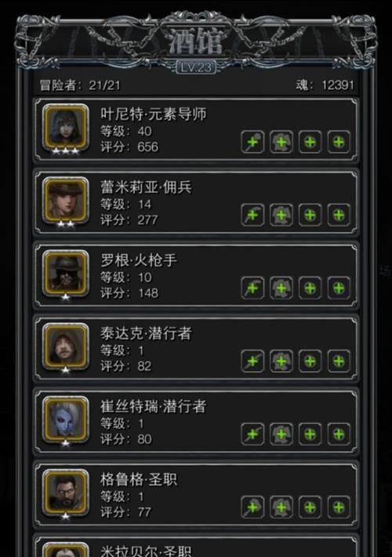Viewport: 392px width, 557px height.
Task: Add armor to 罗根·火枪手 armor slot
Action: pos(281,288)
